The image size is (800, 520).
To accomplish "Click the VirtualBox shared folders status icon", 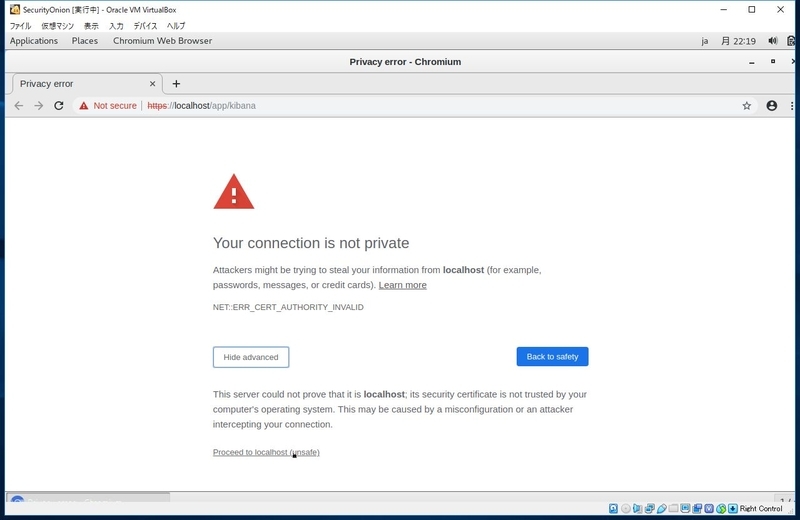I will click(x=673, y=508).
